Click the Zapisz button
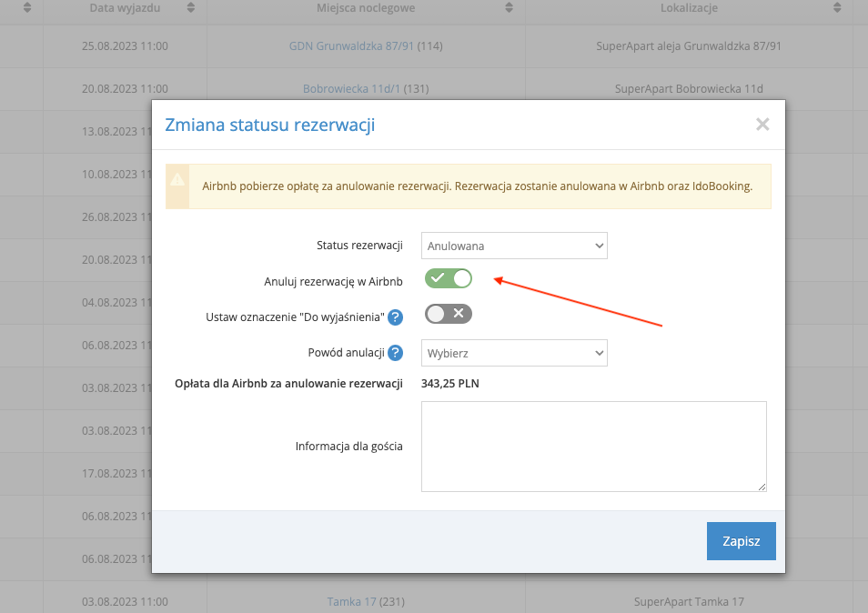 pos(741,540)
